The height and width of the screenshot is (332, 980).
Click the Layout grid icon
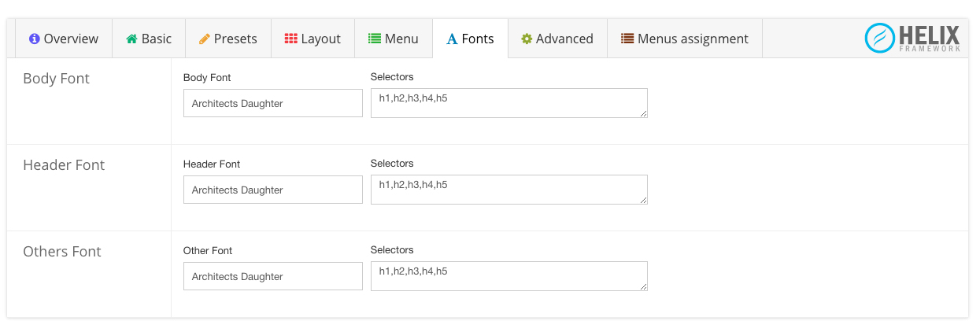[291, 39]
